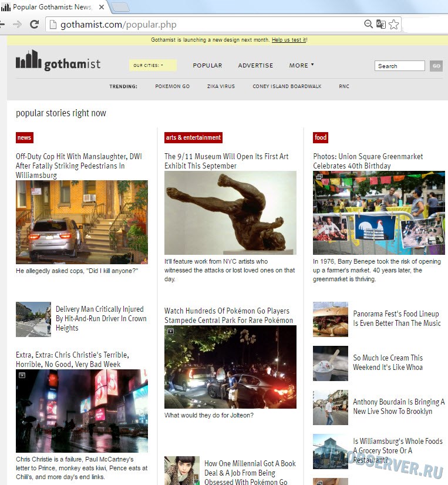
Task: Click video icon on Times Square photo
Action: tap(22, 375)
